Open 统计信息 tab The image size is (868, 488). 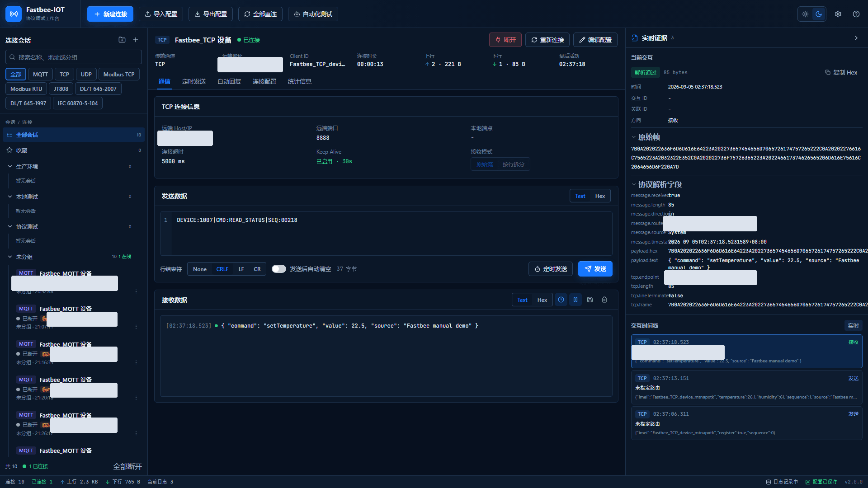(300, 81)
